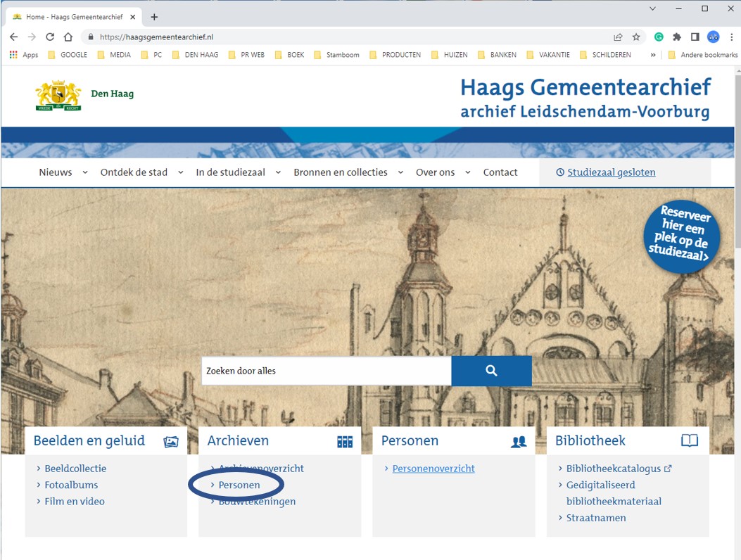
Task: Open a new browser tab
Action: pos(154,17)
